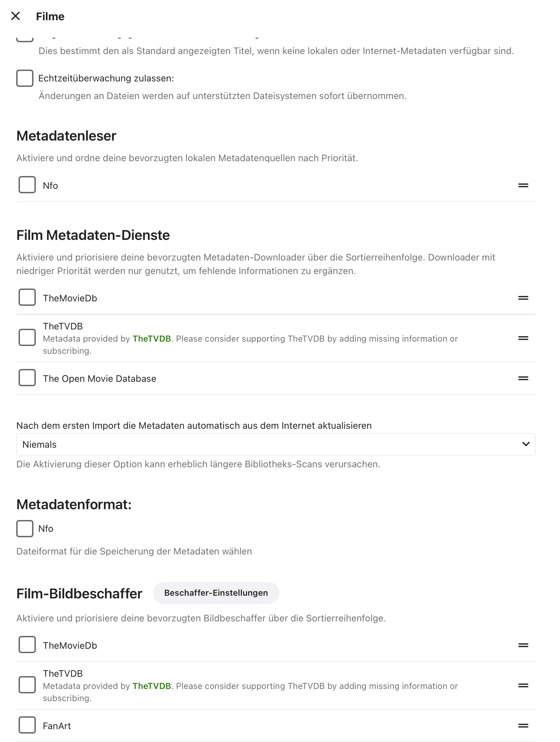Click the TheTVDB image fetcher reorder handle
Screen dimensions: 560x742
pyautogui.click(x=523, y=686)
